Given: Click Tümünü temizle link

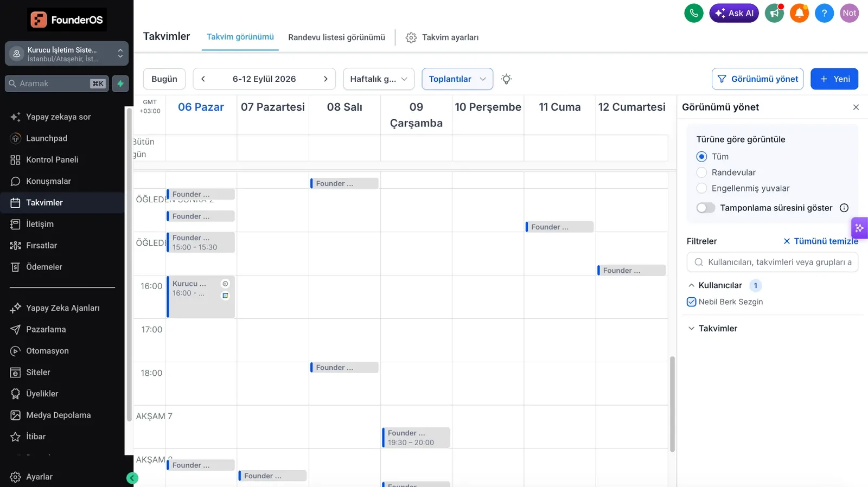Looking at the screenshot, I should (x=821, y=241).
